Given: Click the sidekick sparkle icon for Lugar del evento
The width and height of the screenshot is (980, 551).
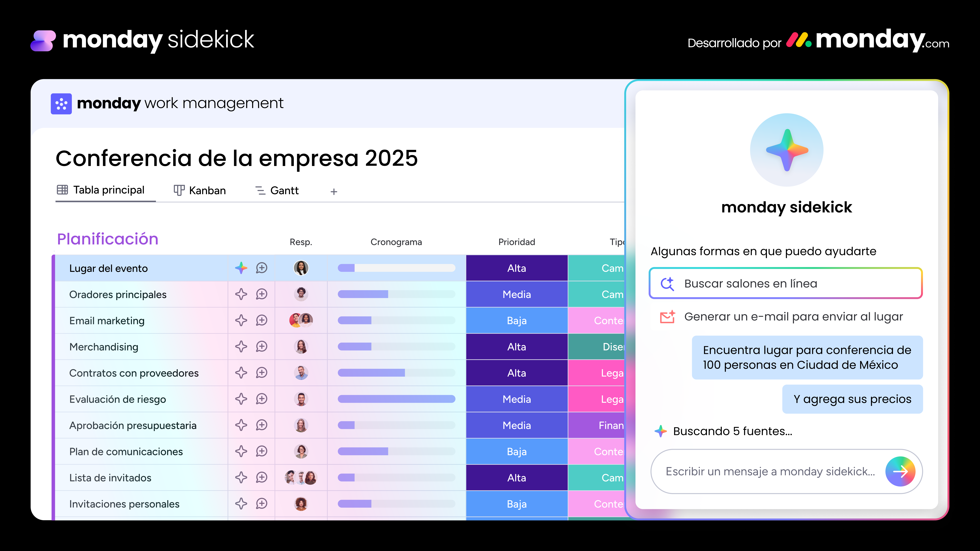Looking at the screenshot, I should (241, 268).
